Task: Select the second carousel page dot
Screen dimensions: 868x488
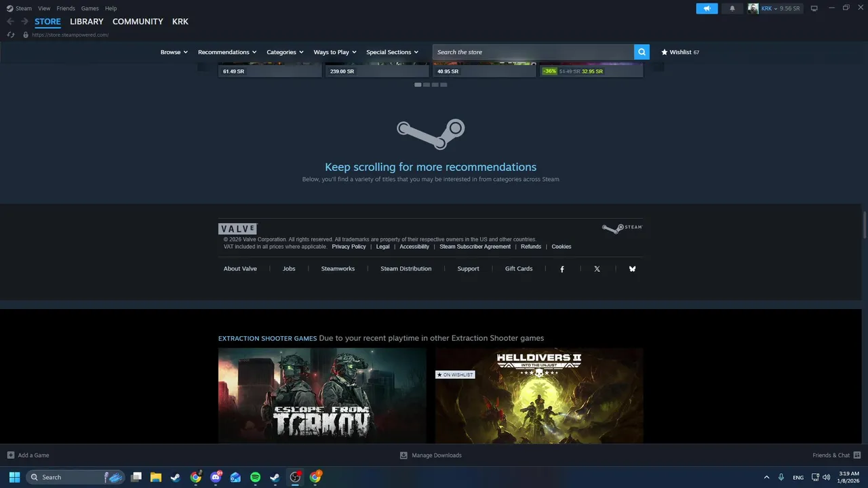Action: click(x=427, y=85)
